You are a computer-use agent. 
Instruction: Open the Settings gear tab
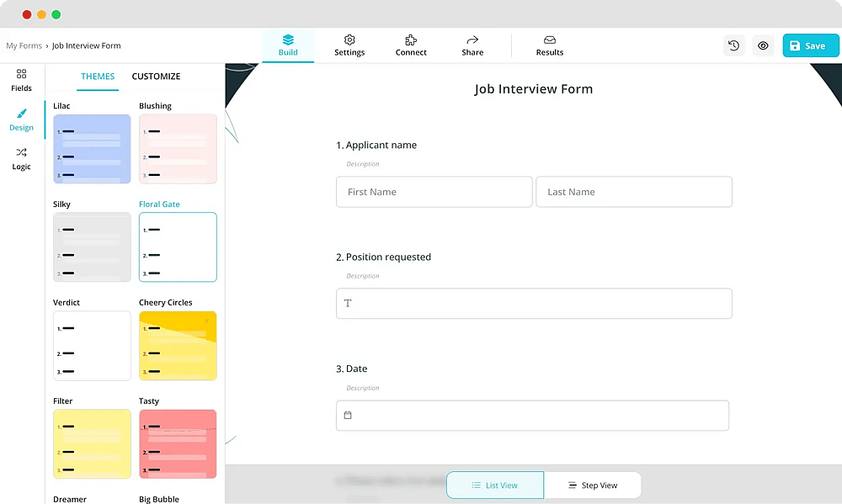point(349,45)
